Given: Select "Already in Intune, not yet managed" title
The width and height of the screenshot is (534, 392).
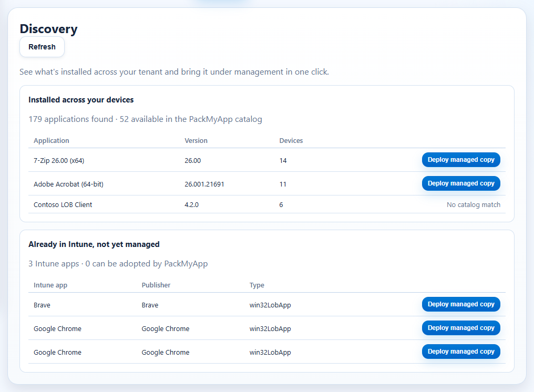Looking at the screenshot, I should pyautogui.click(x=94, y=244).
